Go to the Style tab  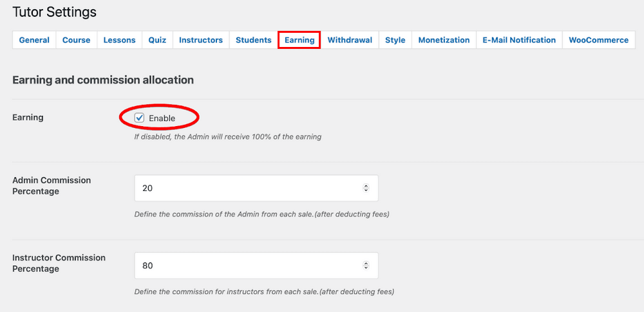click(x=395, y=40)
